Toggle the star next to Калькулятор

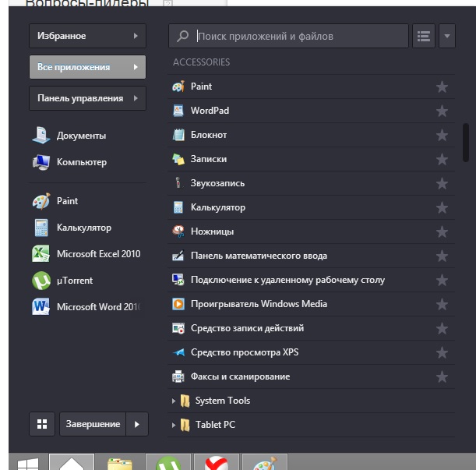tap(442, 208)
